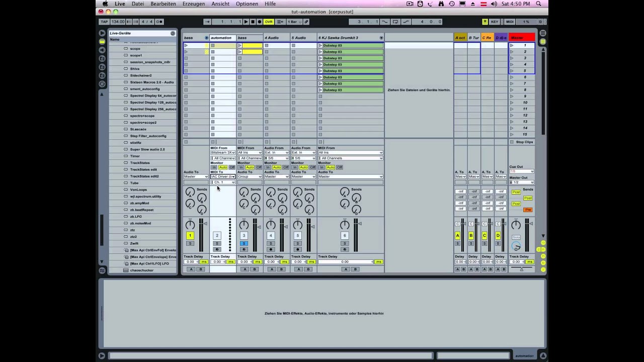
Task: Toggle the Follow arrow icon in transport
Action: click(207, 22)
